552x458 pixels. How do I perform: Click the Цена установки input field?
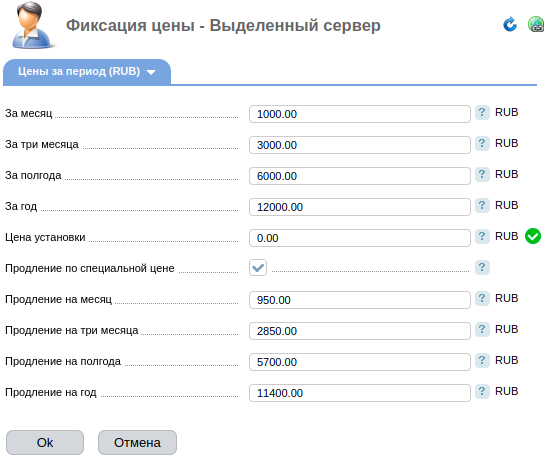360,238
